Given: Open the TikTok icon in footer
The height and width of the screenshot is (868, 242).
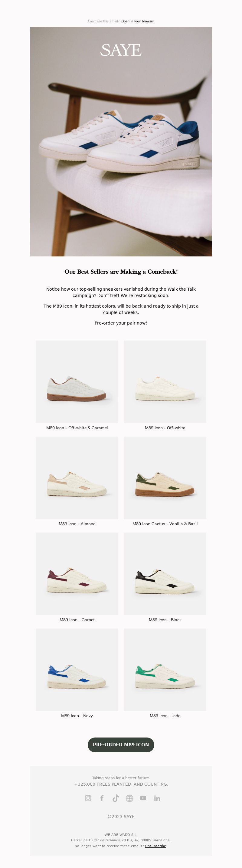Looking at the screenshot, I should pos(116,798).
